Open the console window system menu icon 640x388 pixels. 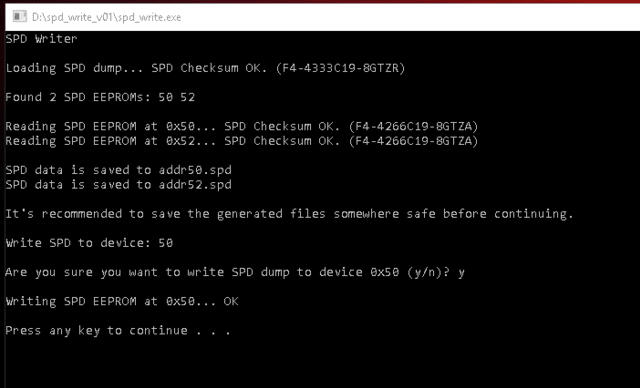point(20,17)
